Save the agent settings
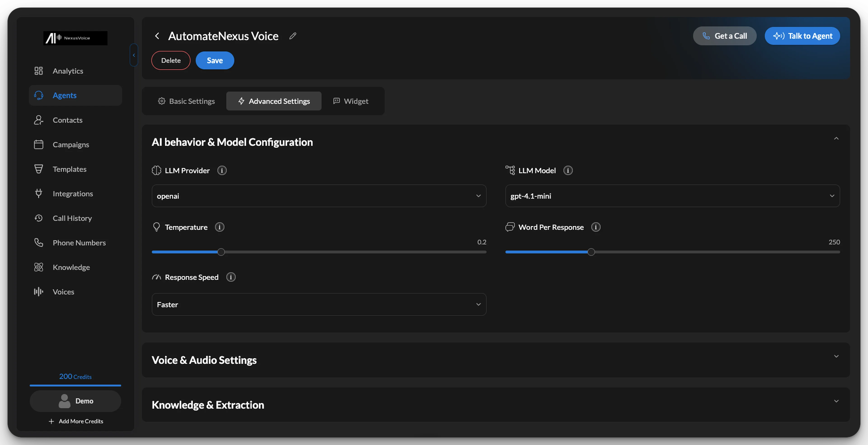The image size is (868, 445). (215, 60)
